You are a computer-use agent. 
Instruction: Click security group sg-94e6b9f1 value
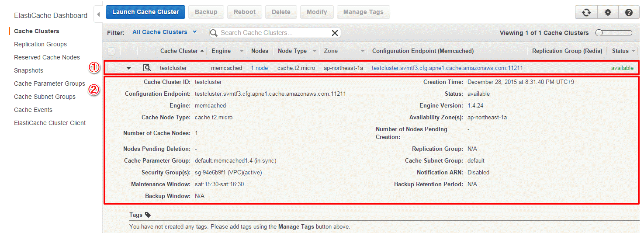[229, 172]
